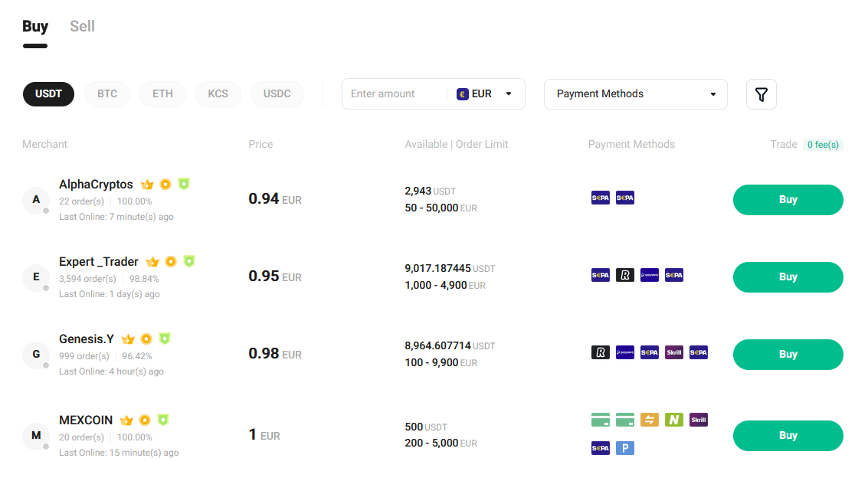The image size is (868, 481).
Task: Select the Buy tab
Action: click(x=35, y=26)
